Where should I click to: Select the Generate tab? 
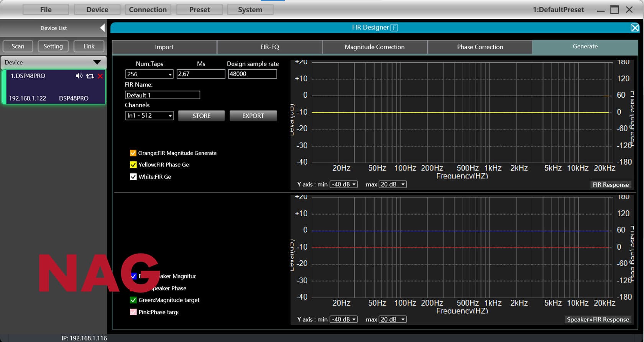coord(585,46)
